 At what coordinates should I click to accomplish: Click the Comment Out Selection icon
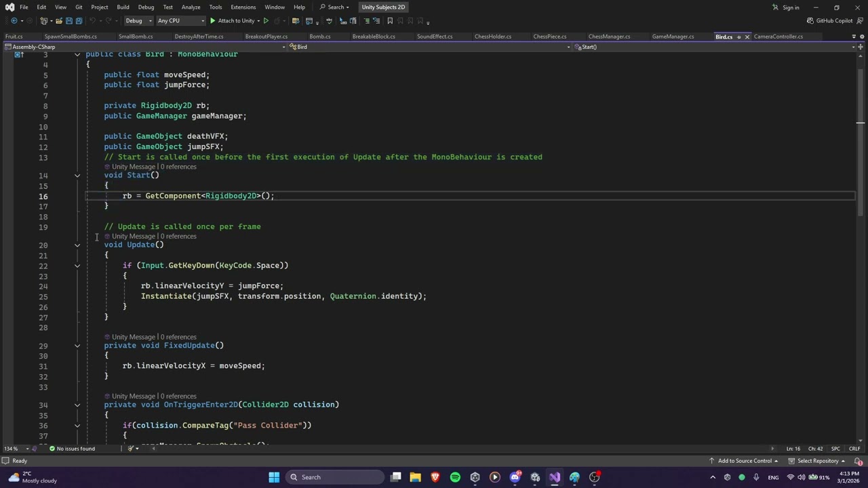[366, 20]
